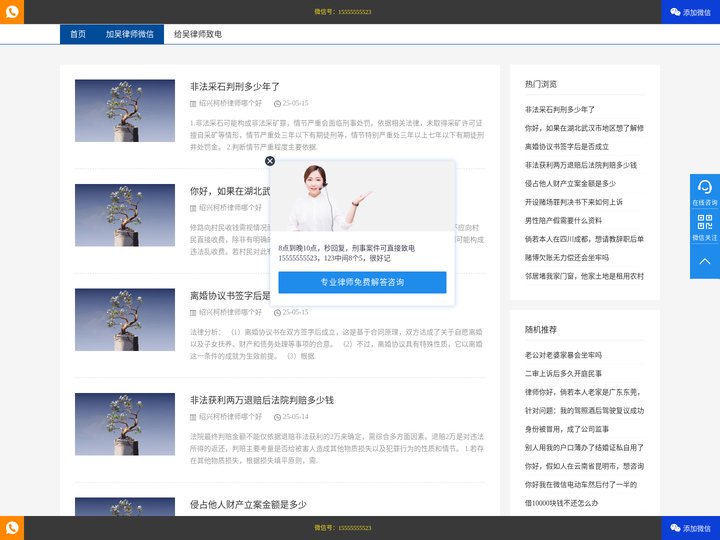Open 开设赌场罪判决书下来如何上诉 link
Image resolution: width=720 pixels, height=540 pixels.
pyautogui.click(x=574, y=202)
